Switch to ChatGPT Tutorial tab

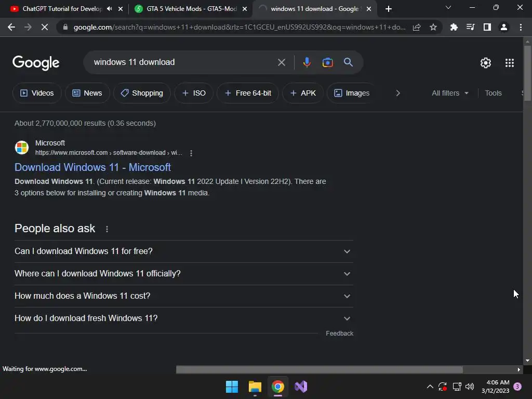click(62, 9)
